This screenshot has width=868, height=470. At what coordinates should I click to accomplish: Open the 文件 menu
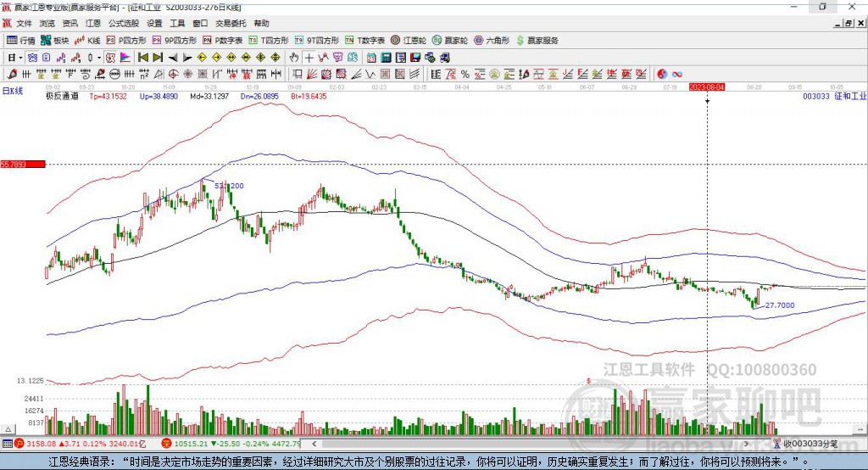pyautogui.click(x=25, y=23)
